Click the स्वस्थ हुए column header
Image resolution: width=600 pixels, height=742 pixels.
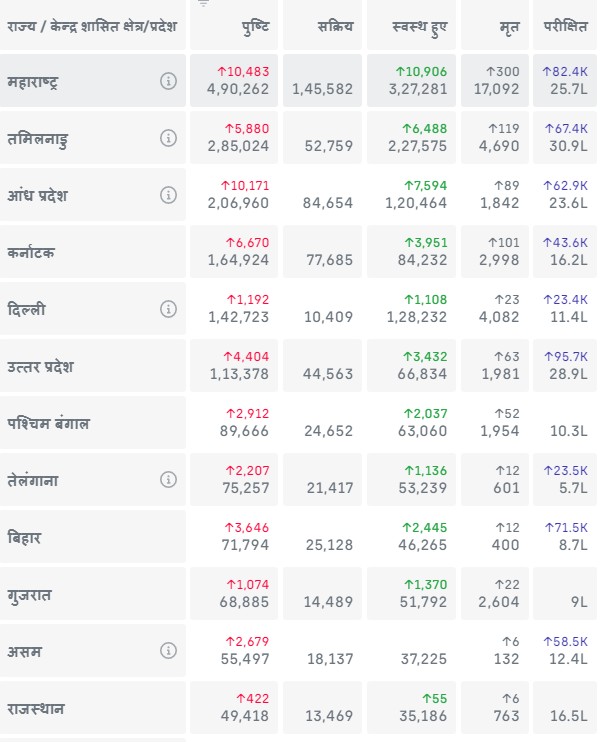421,26
